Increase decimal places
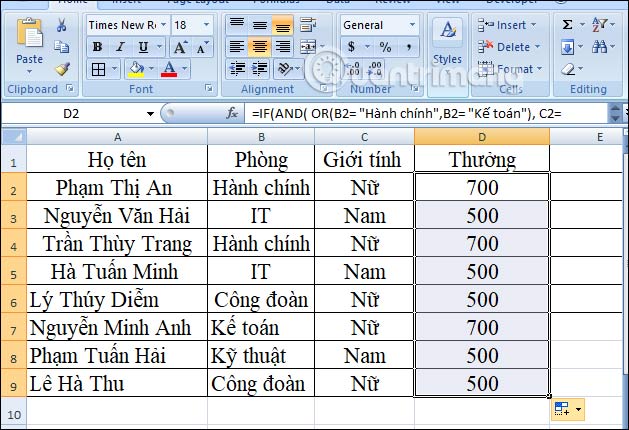Screen dimensions: 629x430 click(353, 69)
